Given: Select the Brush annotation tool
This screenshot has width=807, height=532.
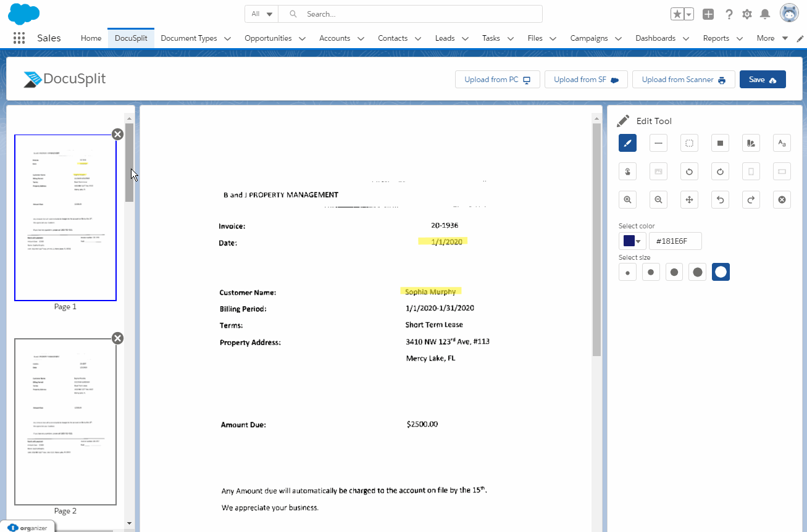Looking at the screenshot, I should click(x=627, y=143).
